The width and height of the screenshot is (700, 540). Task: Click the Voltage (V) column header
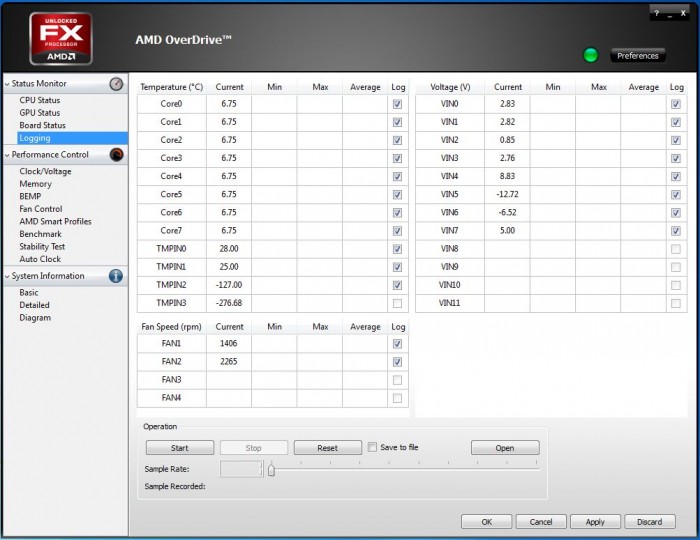point(450,87)
